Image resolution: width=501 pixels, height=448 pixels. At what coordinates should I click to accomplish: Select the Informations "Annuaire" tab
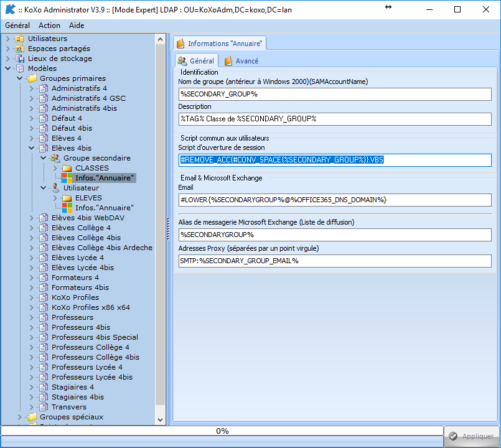220,43
